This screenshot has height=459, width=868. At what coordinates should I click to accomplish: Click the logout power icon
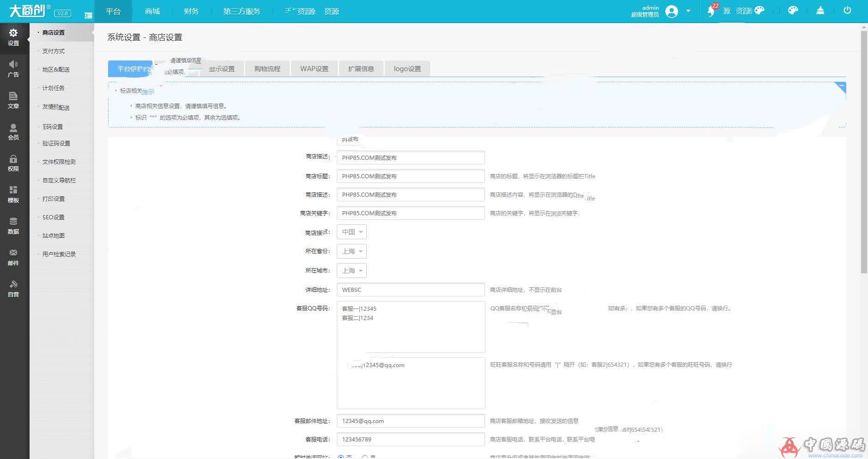[x=848, y=10]
